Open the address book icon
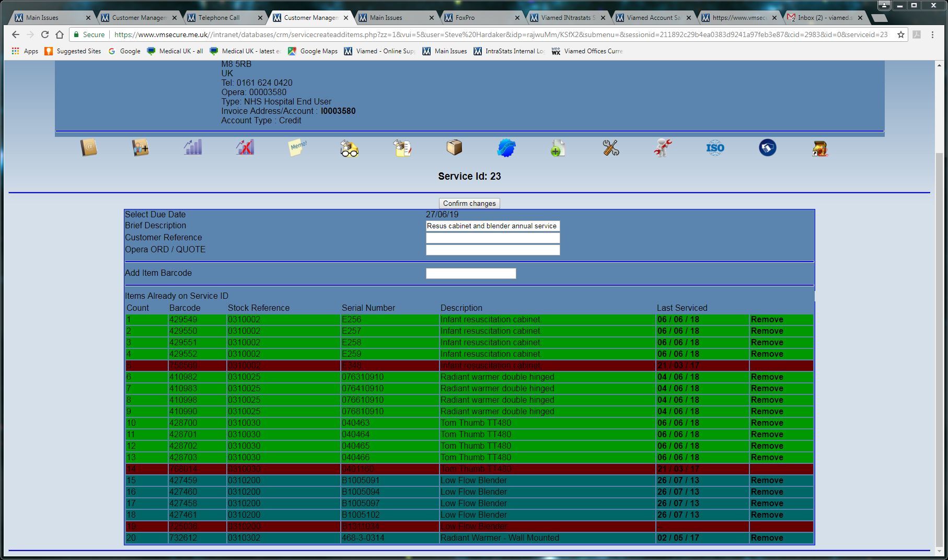The height and width of the screenshot is (560, 948). point(88,148)
